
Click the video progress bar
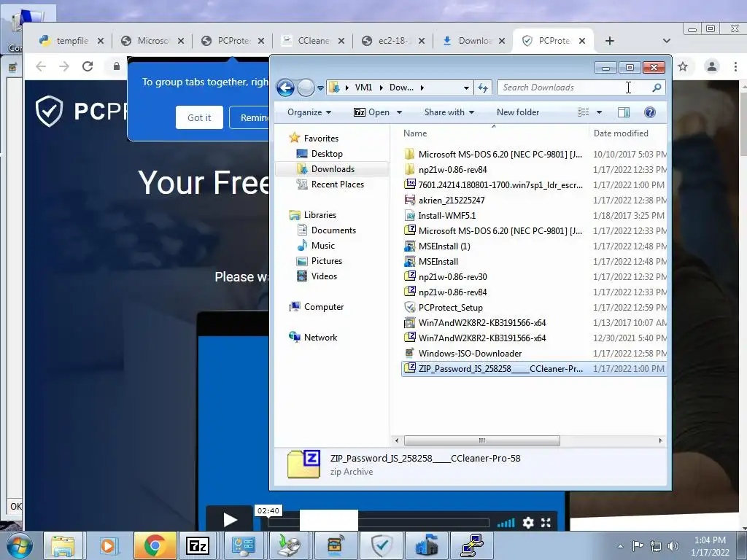(x=379, y=523)
